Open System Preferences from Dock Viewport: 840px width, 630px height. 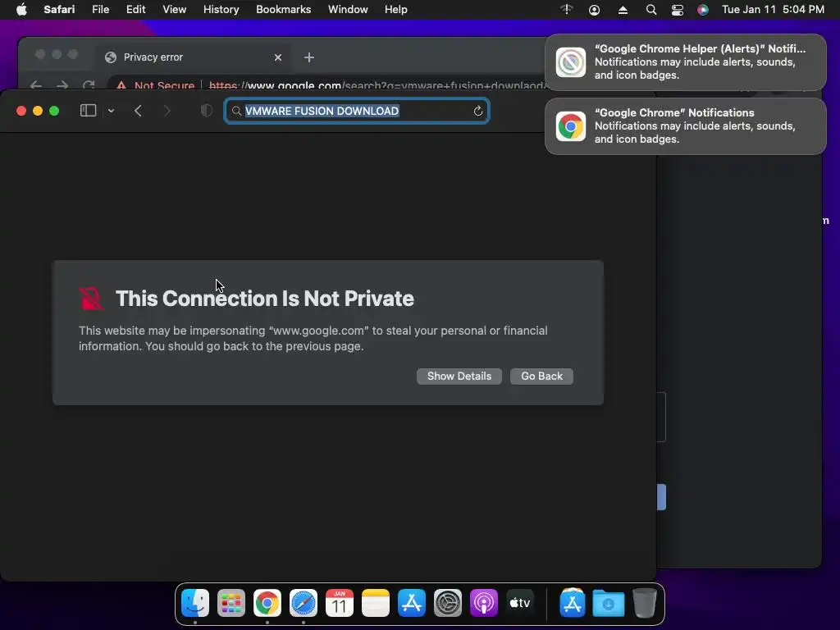tap(447, 603)
